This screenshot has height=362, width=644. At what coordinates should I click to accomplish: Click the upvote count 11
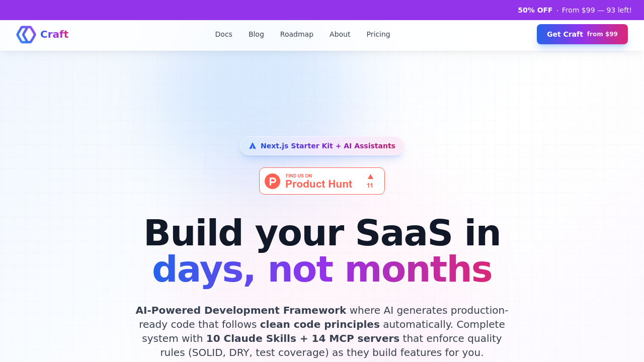point(370,186)
